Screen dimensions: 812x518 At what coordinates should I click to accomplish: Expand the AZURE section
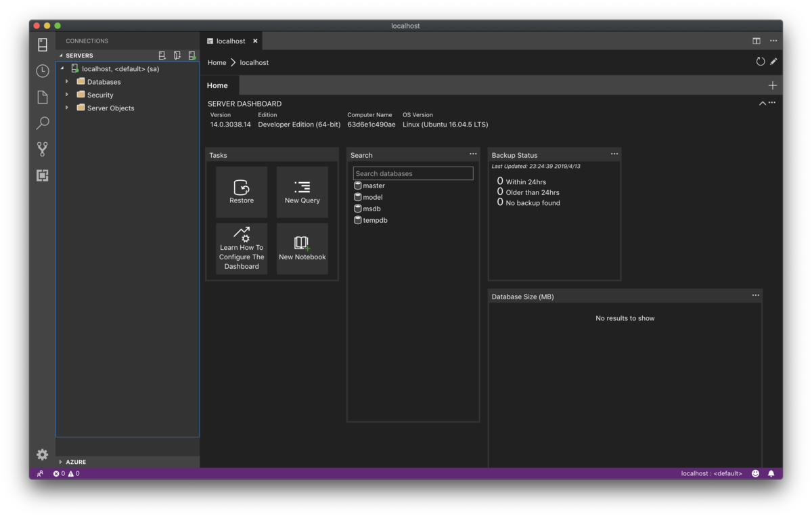coord(61,462)
